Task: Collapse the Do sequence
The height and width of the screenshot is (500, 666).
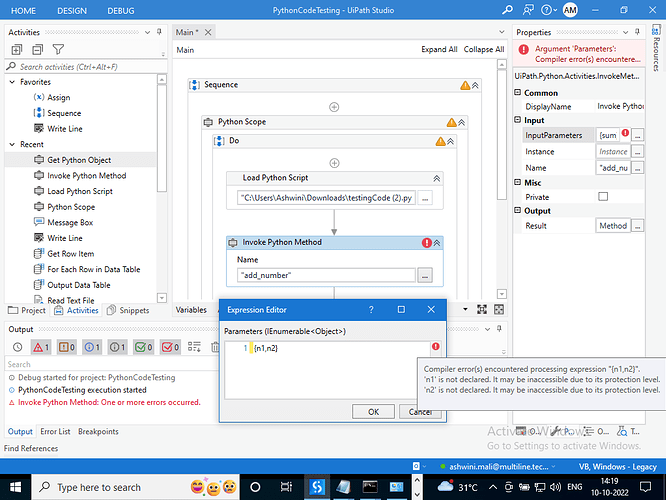Action: point(451,141)
